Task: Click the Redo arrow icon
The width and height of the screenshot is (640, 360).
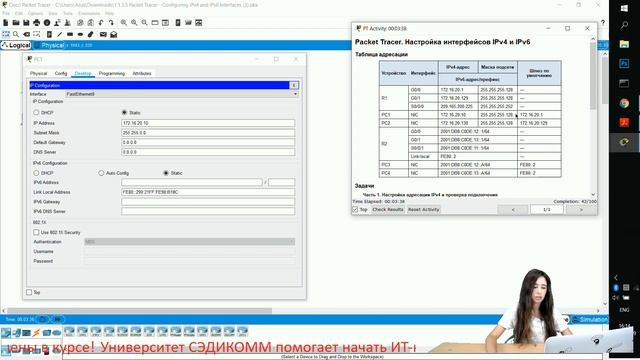Action: pyautogui.click(x=111, y=23)
